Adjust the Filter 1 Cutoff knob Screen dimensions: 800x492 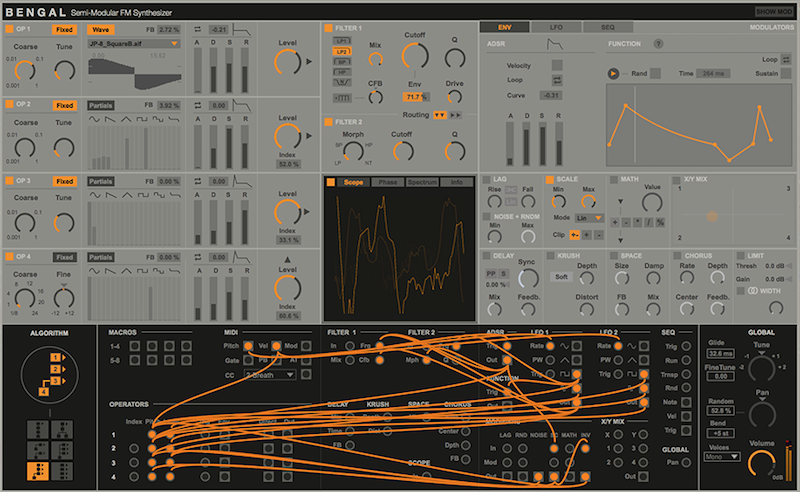pyautogui.click(x=415, y=56)
